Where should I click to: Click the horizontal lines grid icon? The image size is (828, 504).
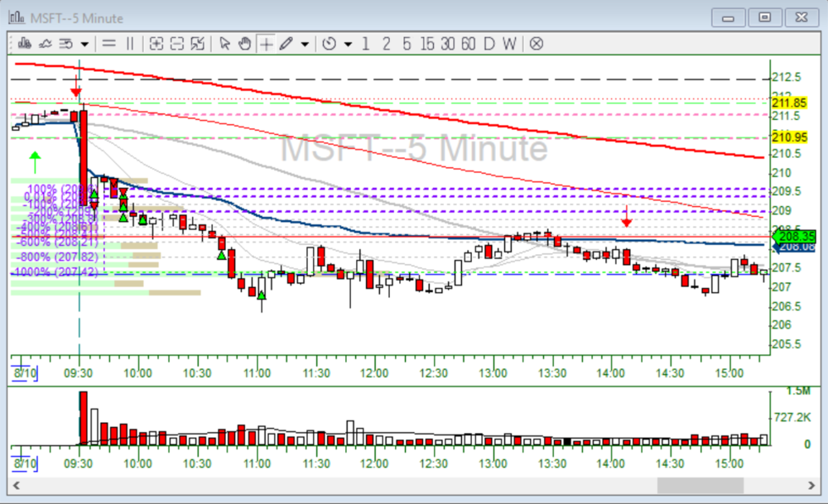pyautogui.click(x=108, y=44)
